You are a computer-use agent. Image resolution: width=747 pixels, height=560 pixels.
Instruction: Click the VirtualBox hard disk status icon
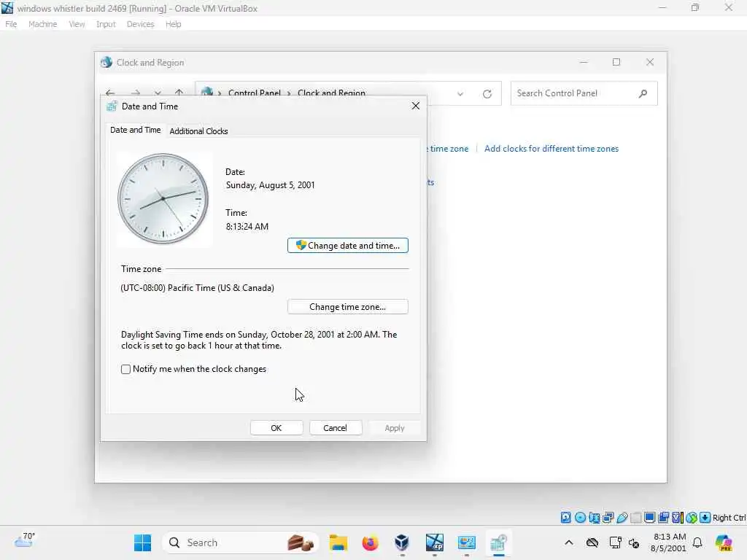565,518
